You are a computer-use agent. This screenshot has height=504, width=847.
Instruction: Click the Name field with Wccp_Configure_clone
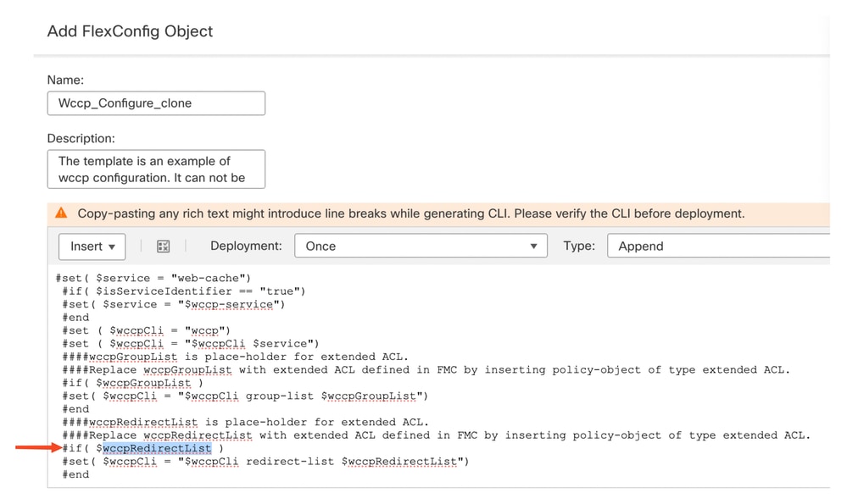tap(156, 103)
